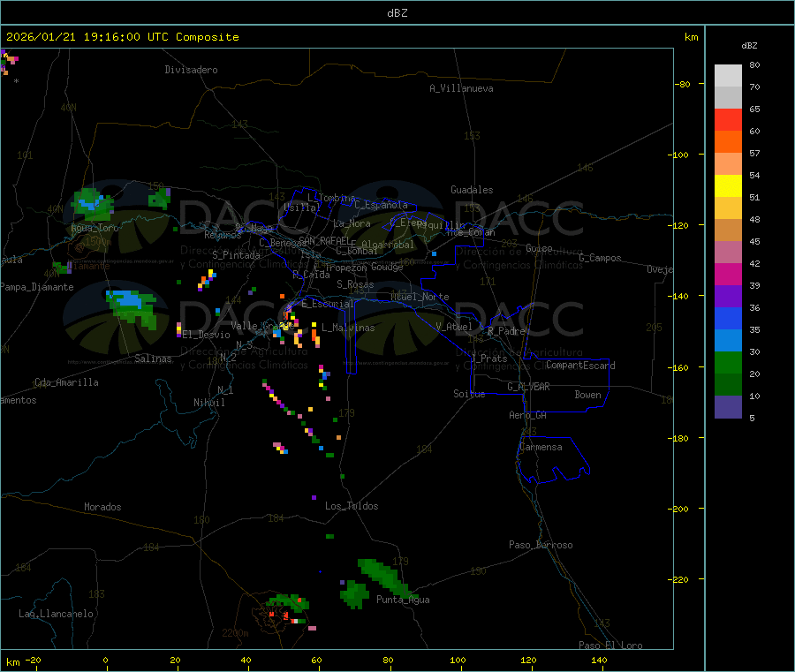Click the Guico label

539,248
